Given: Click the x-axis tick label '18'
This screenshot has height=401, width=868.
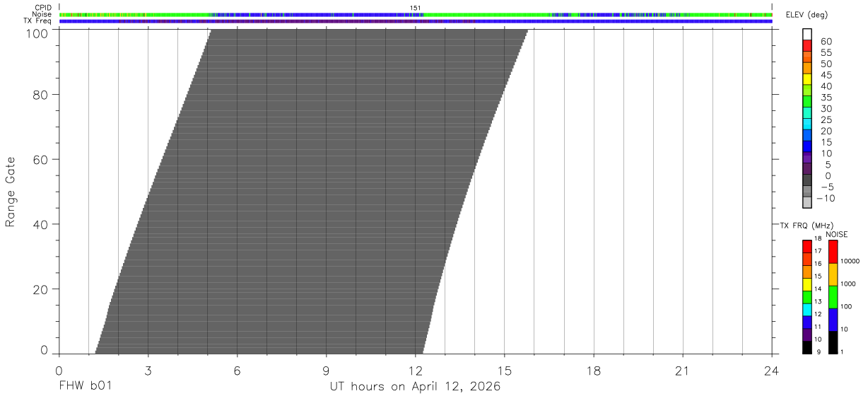Looking at the screenshot, I should (593, 371).
